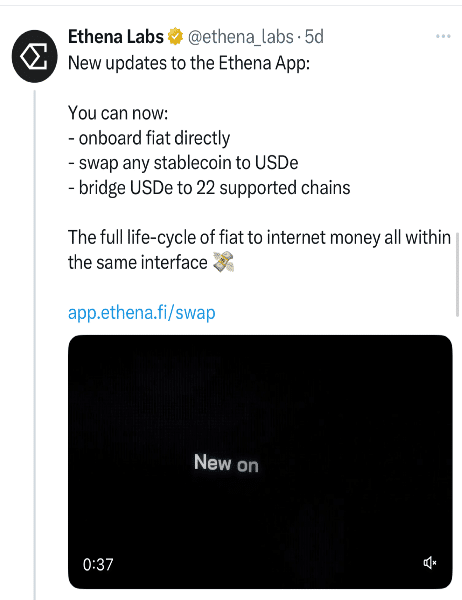
Task: Click the 0:37 video duration label
Action: (x=98, y=564)
